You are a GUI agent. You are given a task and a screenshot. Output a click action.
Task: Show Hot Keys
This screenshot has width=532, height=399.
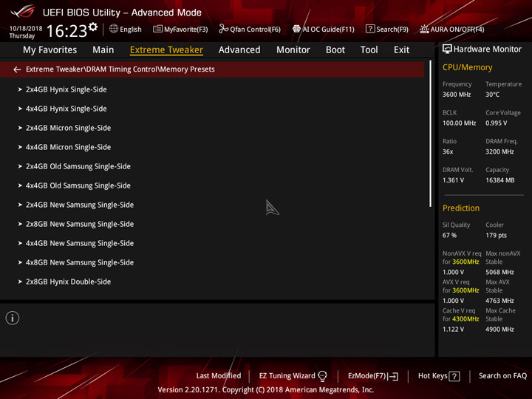pos(439,376)
